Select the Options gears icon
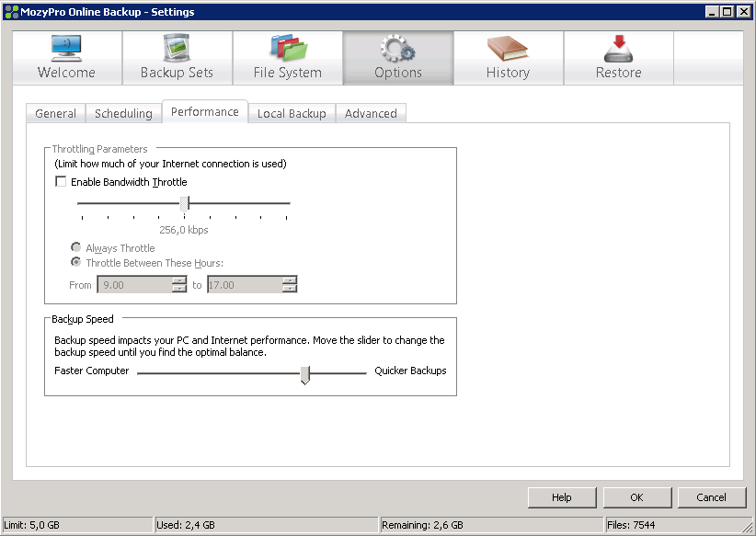This screenshot has height=536, width=756. click(x=397, y=48)
